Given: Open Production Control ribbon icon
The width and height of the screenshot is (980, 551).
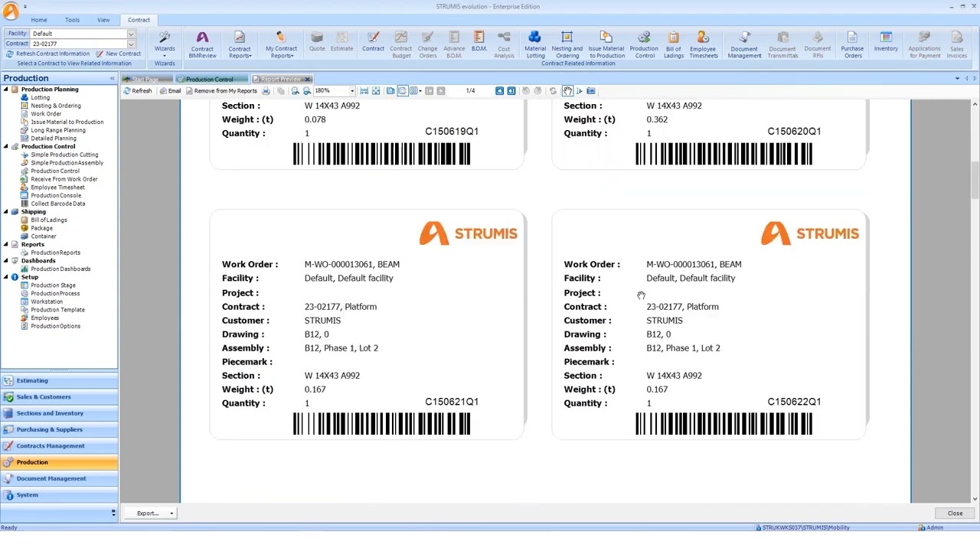Looking at the screenshot, I should 644,44.
